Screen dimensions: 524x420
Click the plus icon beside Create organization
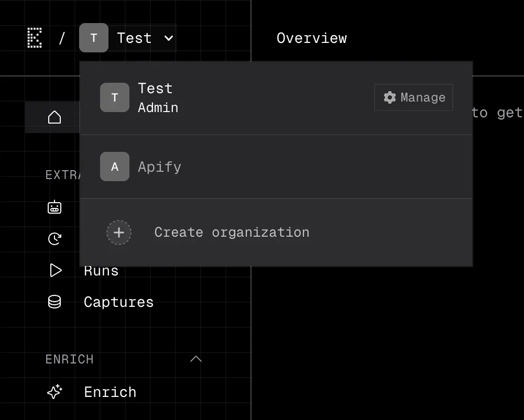pos(118,233)
